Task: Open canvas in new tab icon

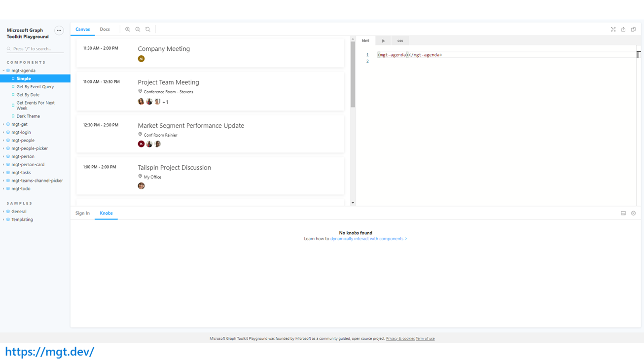Action: (x=623, y=30)
